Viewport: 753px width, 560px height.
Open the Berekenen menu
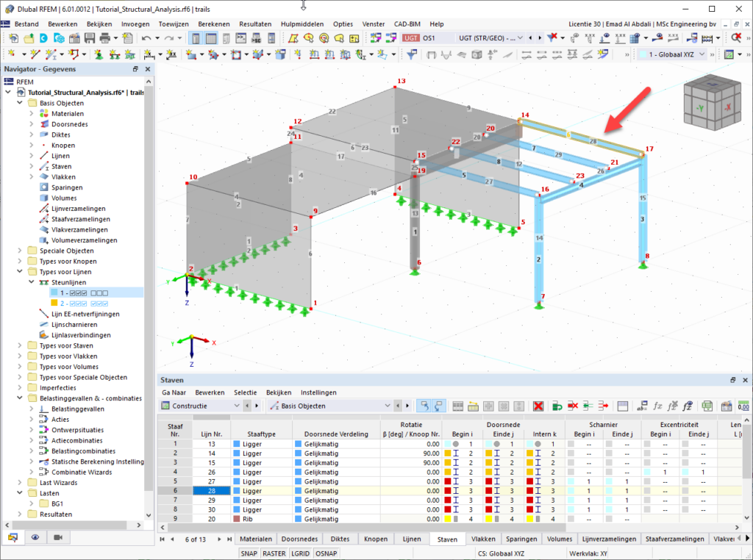click(214, 24)
